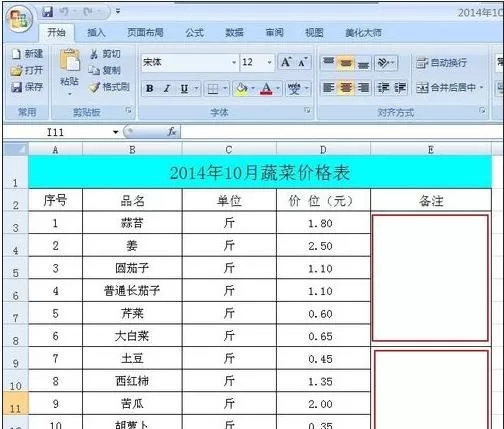Select column C header

click(229, 150)
